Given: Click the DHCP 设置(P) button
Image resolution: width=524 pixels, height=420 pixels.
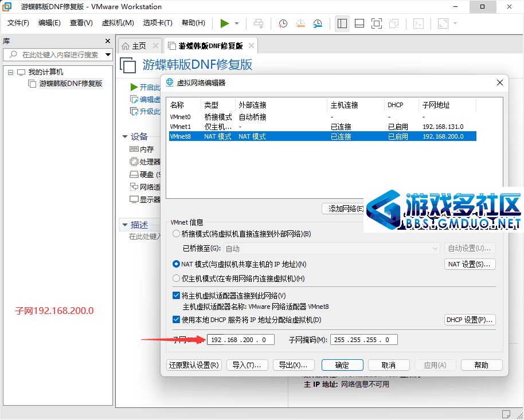Looking at the screenshot, I should [470, 320].
